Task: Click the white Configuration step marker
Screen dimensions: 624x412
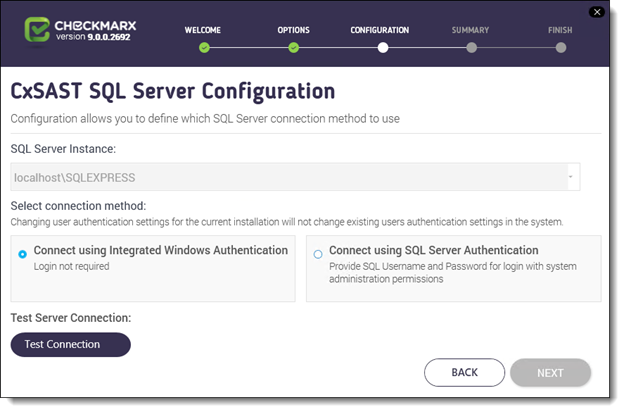Action: [383, 48]
